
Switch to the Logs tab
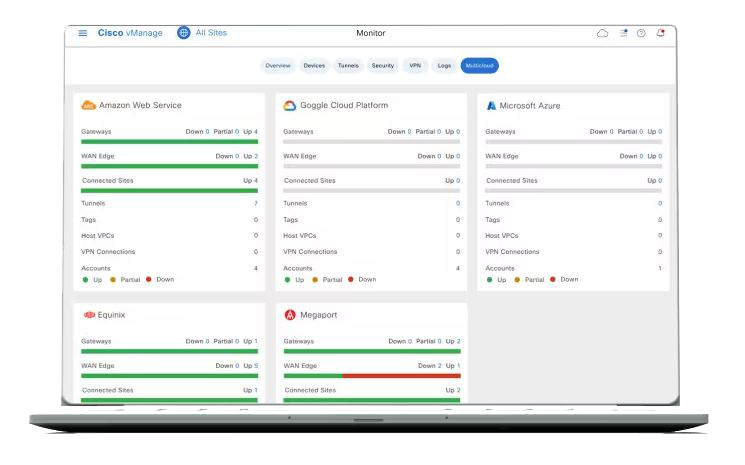(444, 66)
